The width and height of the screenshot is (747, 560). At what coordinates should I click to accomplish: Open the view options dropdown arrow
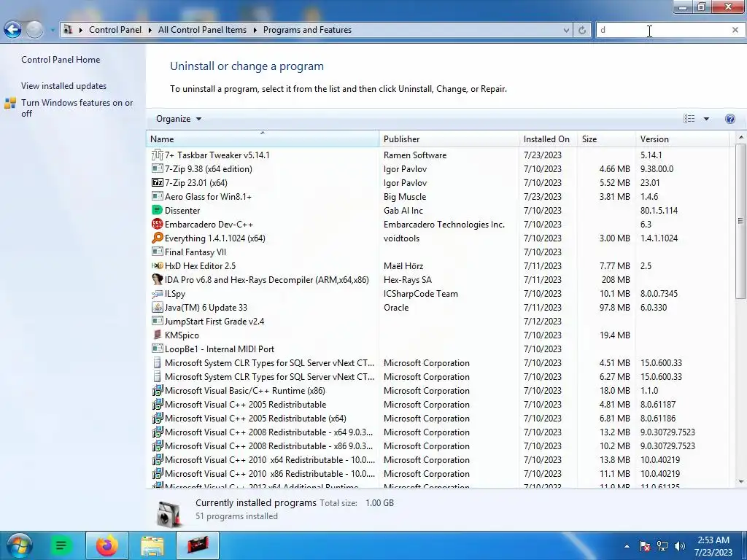pos(706,119)
